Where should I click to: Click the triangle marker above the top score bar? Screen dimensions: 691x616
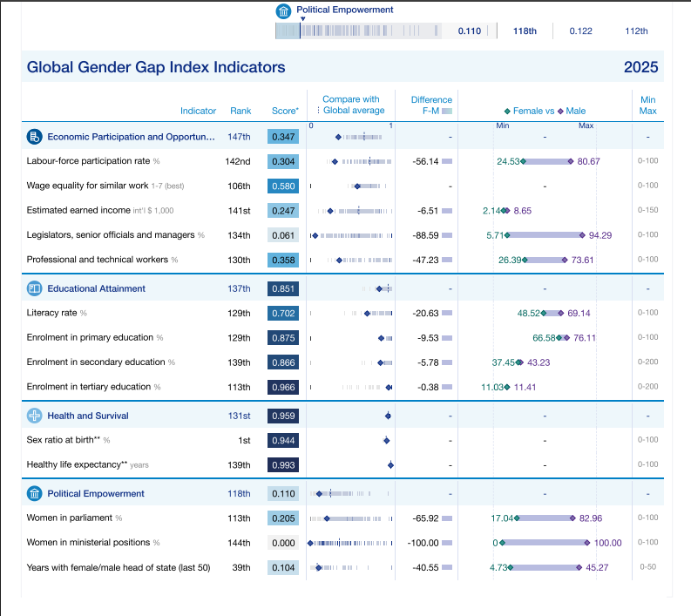[x=302, y=18]
